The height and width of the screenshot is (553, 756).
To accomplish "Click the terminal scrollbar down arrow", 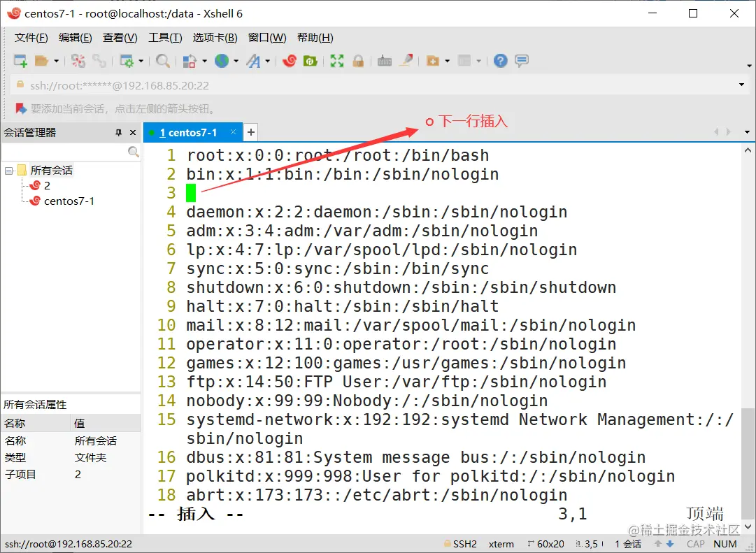I will [x=748, y=527].
